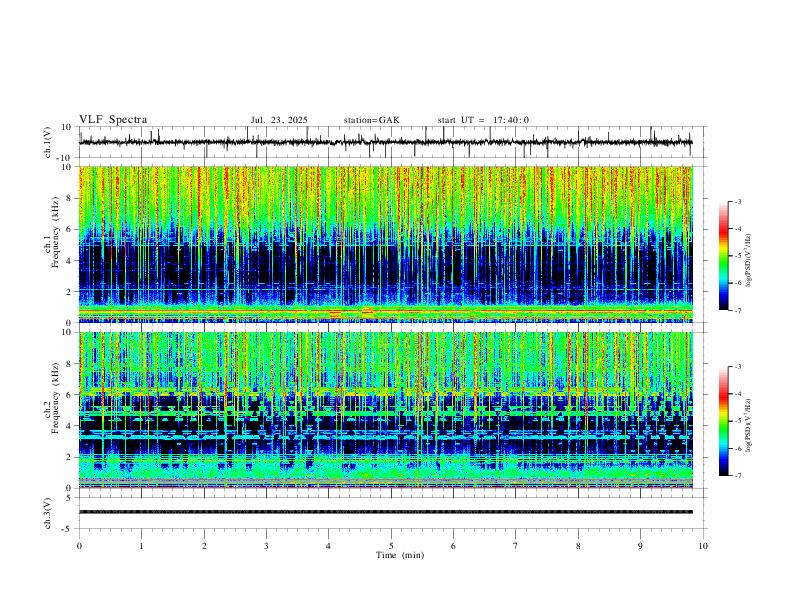
Task: Click time axis tick label "5"
Action: coord(391,546)
